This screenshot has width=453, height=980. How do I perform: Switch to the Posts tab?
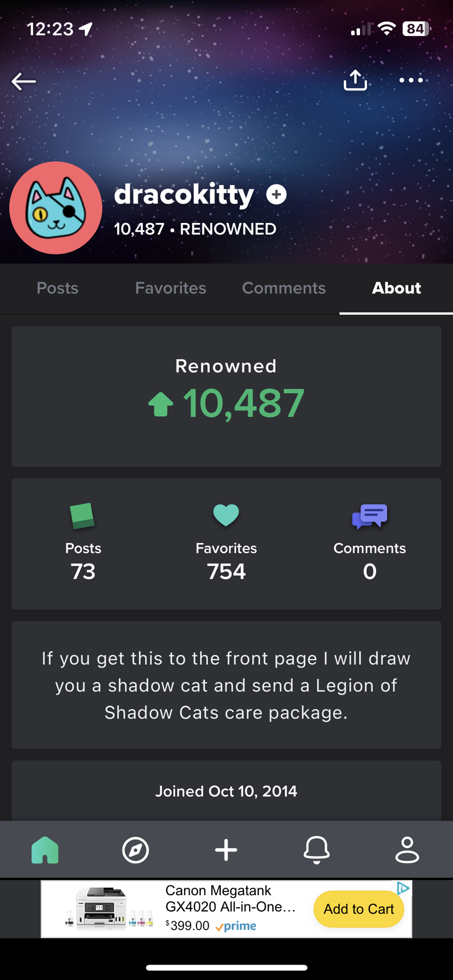tap(57, 288)
